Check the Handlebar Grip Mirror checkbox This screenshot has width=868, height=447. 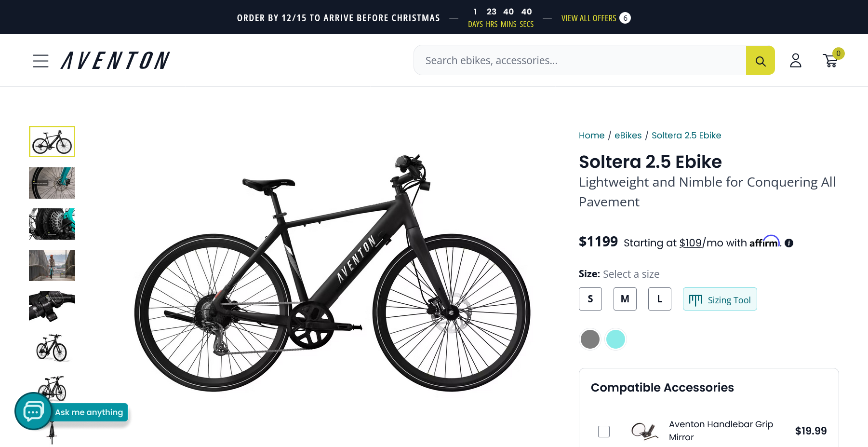point(603,431)
